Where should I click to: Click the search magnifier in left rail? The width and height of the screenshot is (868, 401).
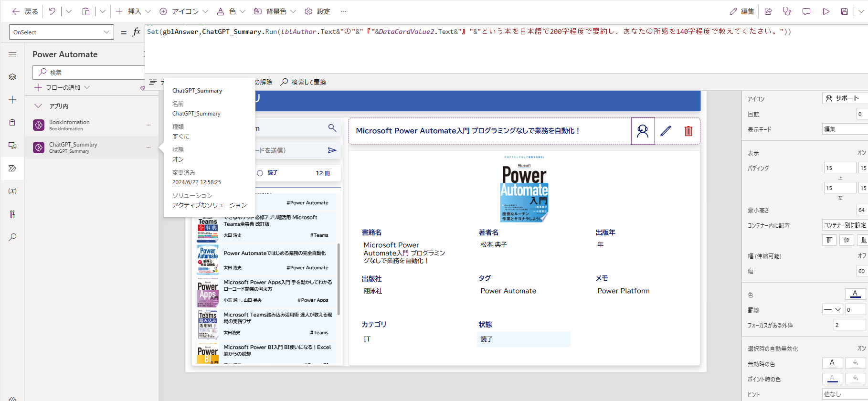tap(12, 237)
